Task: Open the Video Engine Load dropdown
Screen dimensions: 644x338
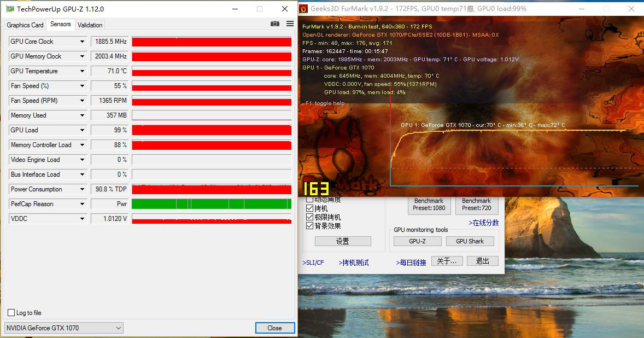Action: (x=82, y=160)
